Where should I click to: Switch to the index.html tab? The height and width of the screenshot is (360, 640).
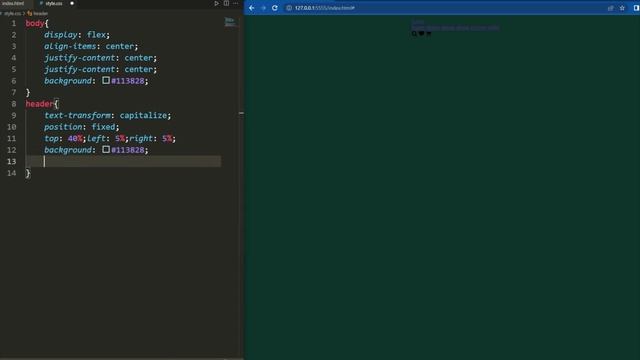(x=13, y=3)
